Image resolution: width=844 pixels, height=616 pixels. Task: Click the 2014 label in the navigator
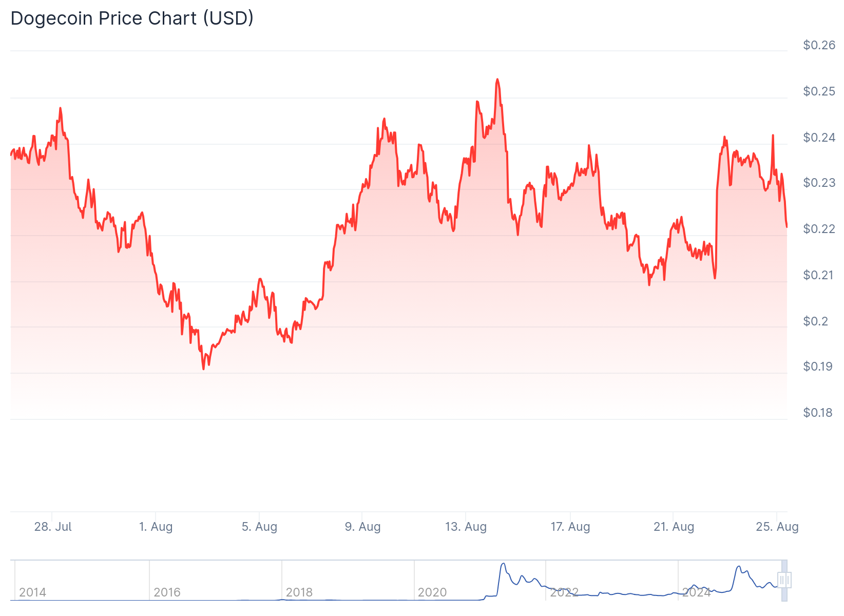[32, 592]
